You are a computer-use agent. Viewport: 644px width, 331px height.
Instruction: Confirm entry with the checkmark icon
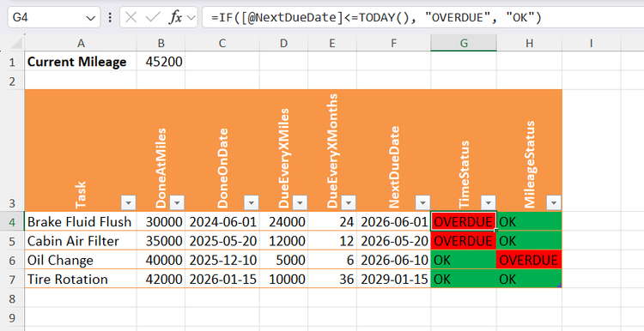(153, 18)
